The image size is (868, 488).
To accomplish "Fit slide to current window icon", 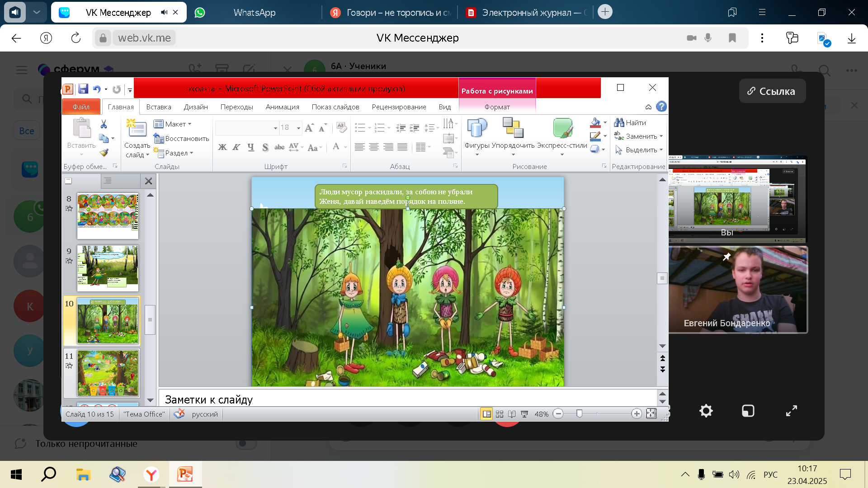I will [x=651, y=413].
